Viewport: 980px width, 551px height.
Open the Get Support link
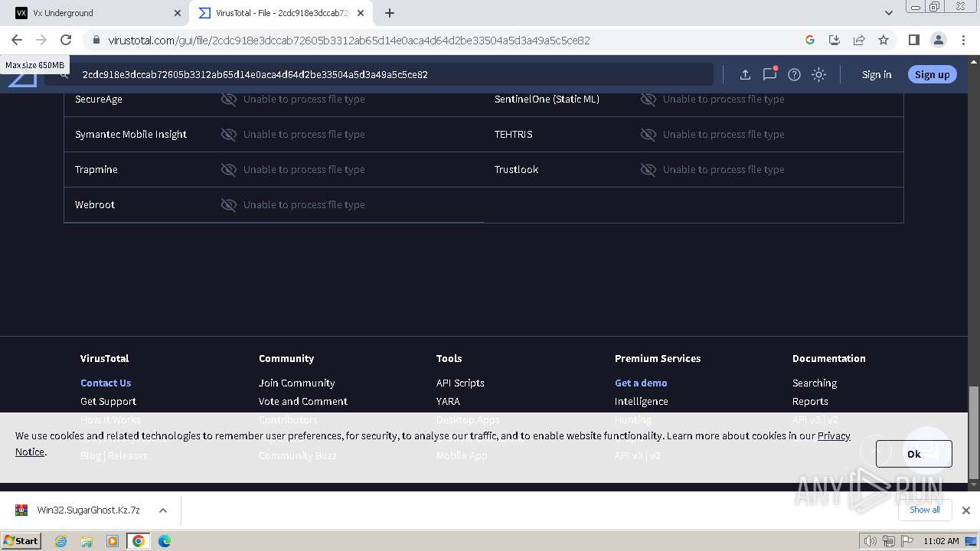[x=108, y=401]
